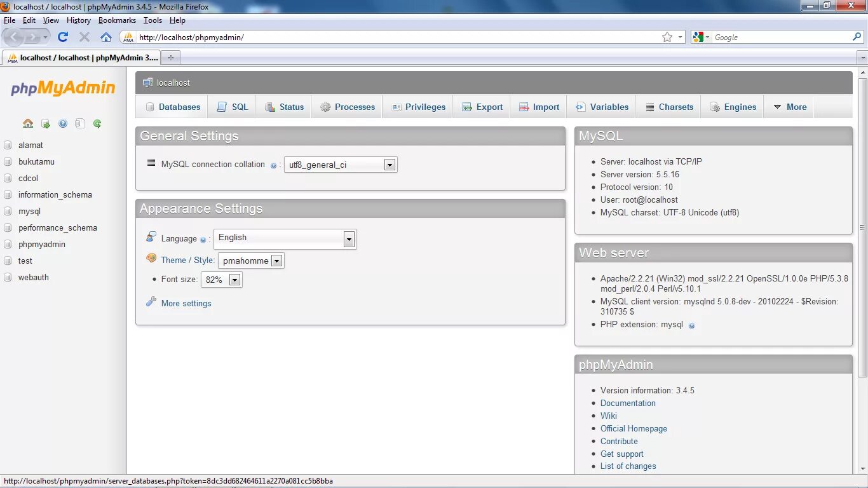
Task: Switch to the Status tab
Action: (x=284, y=107)
